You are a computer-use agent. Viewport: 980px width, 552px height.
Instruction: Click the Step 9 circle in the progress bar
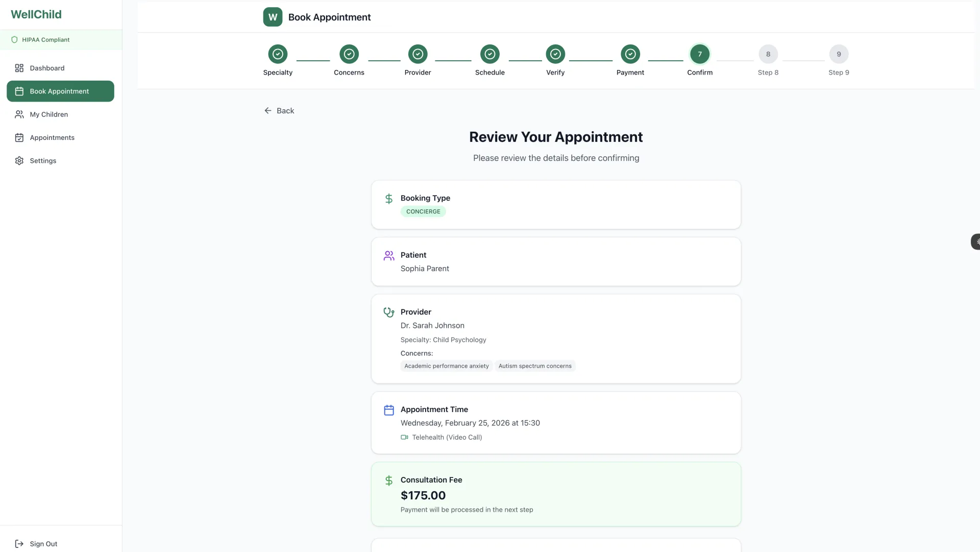click(839, 54)
